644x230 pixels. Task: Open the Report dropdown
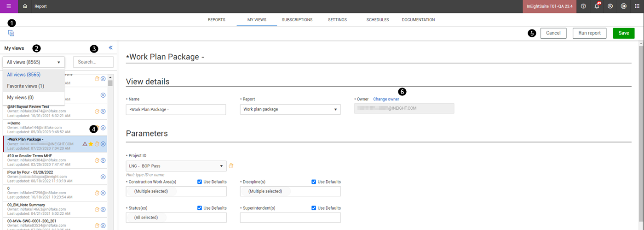(290, 109)
